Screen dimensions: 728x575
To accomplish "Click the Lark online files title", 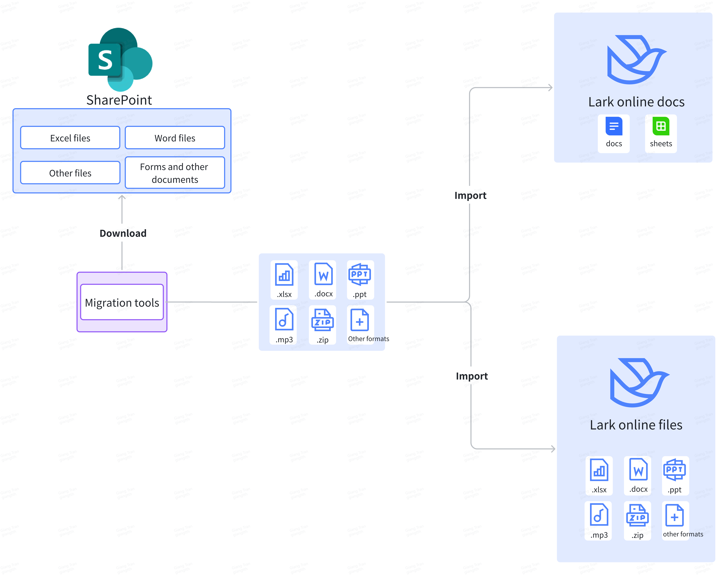I will click(x=636, y=425).
